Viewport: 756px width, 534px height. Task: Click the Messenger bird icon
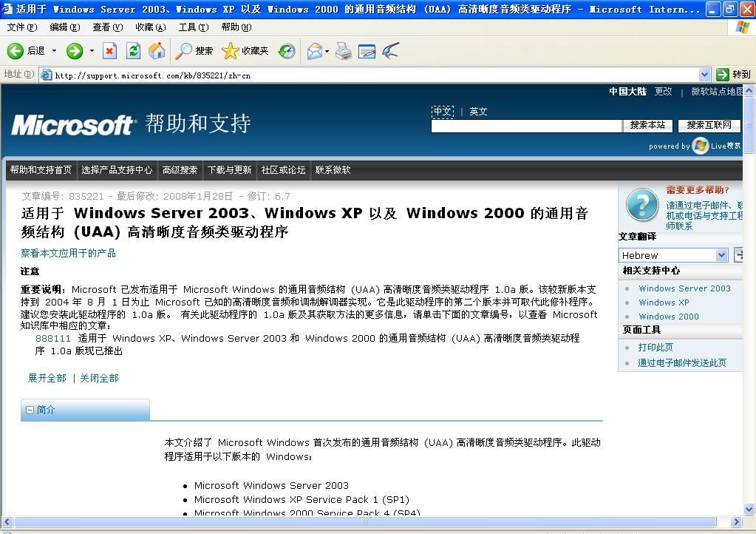pyautogui.click(x=390, y=50)
